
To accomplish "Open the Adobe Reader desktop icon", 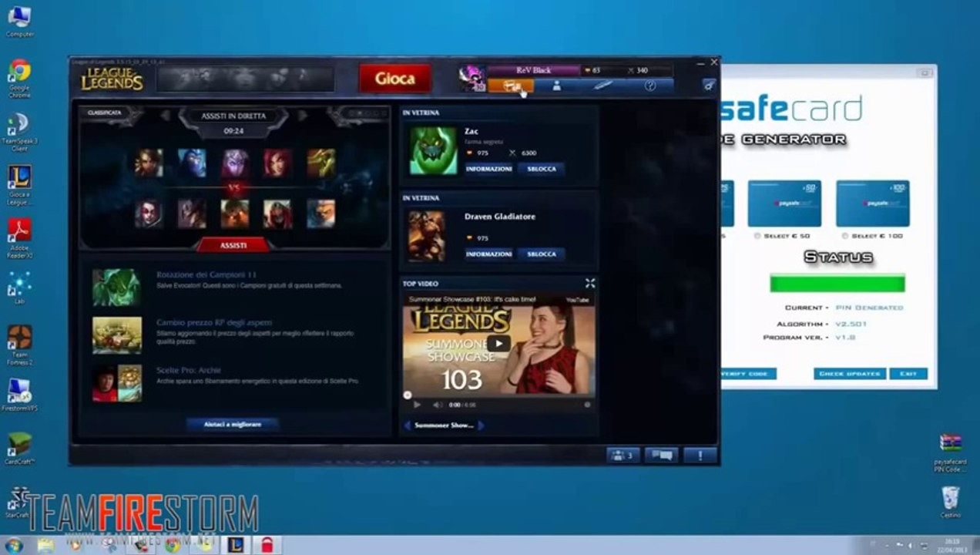I will tap(19, 238).
